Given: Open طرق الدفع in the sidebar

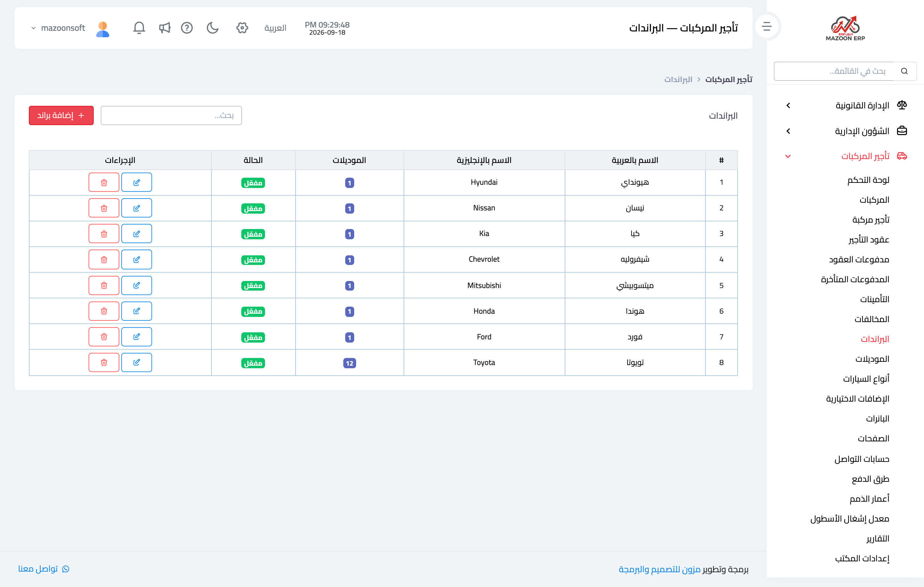Looking at the screenshot, I should 870,479.
